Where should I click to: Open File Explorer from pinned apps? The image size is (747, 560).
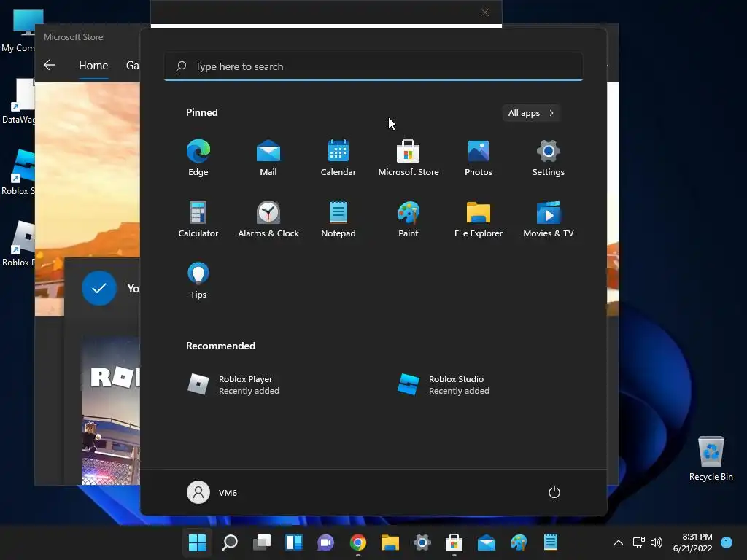(x=479, y=219)
